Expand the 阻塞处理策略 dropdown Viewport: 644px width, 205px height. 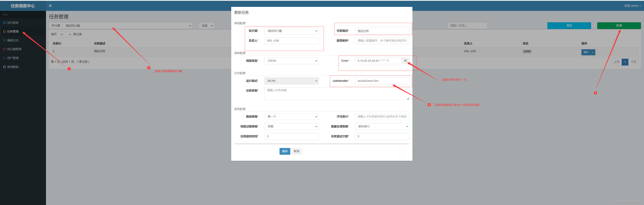pos(382,126)
